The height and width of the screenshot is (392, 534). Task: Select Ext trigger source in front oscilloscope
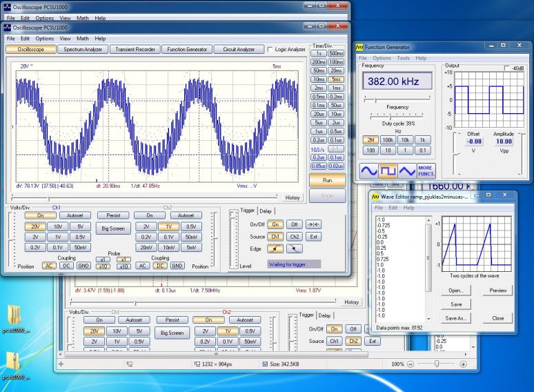pos(313,237)
